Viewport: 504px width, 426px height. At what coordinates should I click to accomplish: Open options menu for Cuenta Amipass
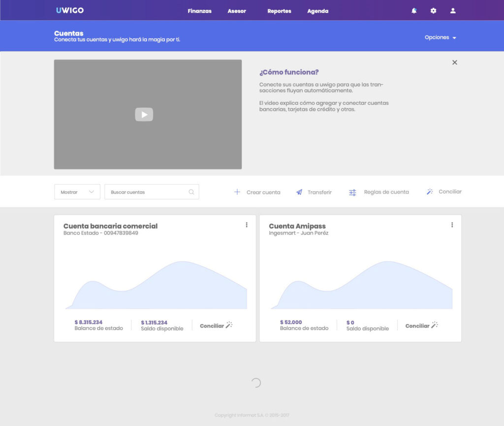click(x=452, y=225)
